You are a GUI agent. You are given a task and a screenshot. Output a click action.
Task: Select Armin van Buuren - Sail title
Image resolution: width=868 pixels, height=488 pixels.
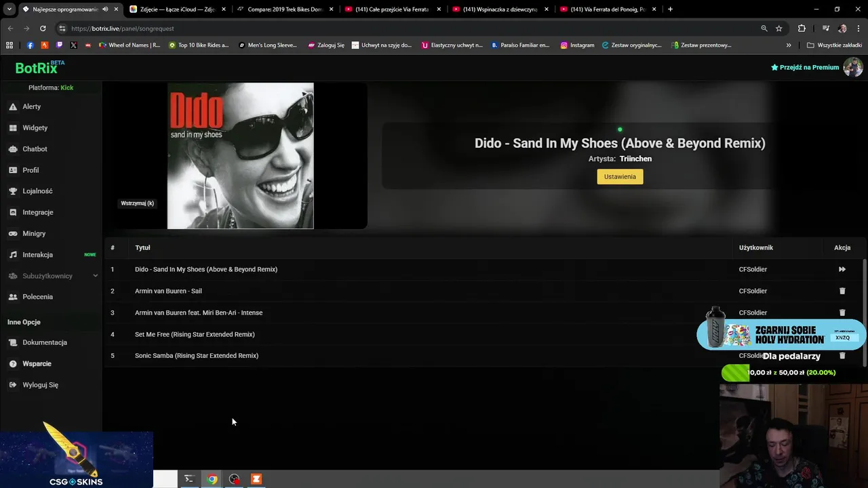(168, 291)
